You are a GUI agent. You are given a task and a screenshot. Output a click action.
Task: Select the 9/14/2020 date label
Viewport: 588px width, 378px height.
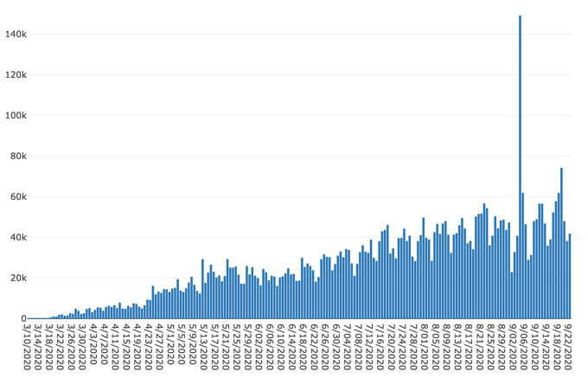point(546,346)
